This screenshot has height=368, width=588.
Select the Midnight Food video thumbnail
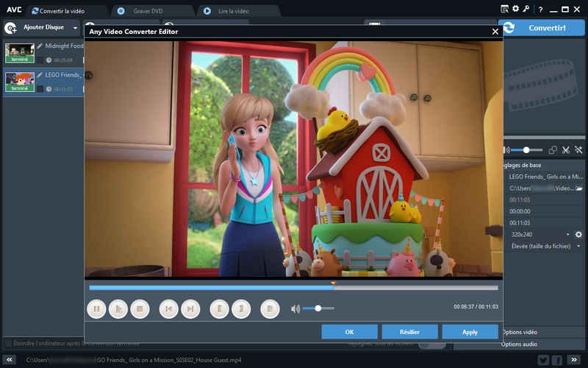coord(20,53)
